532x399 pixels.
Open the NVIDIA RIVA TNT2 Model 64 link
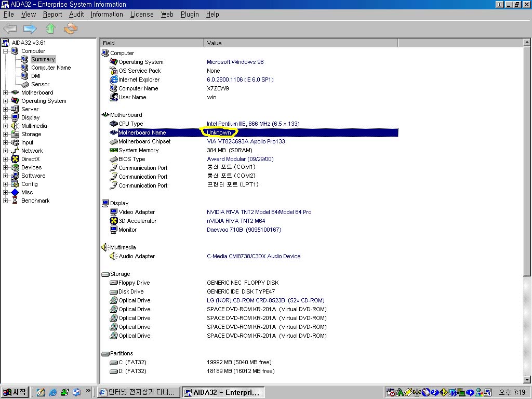259,212
